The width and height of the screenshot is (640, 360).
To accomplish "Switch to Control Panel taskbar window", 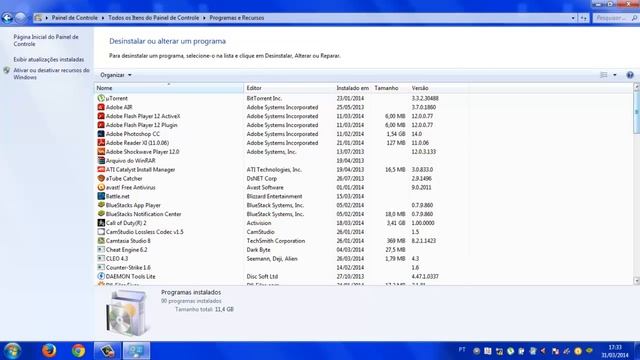I will [136, 351].
